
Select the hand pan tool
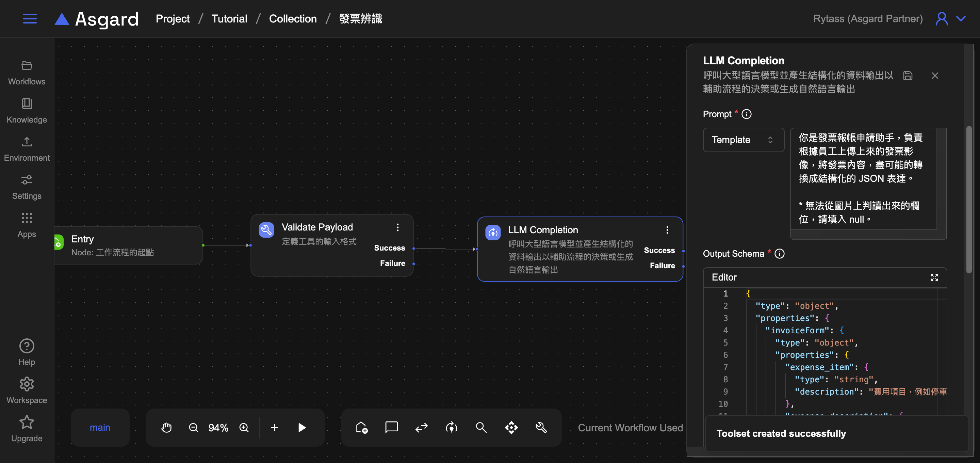click(x=166, y=428)
